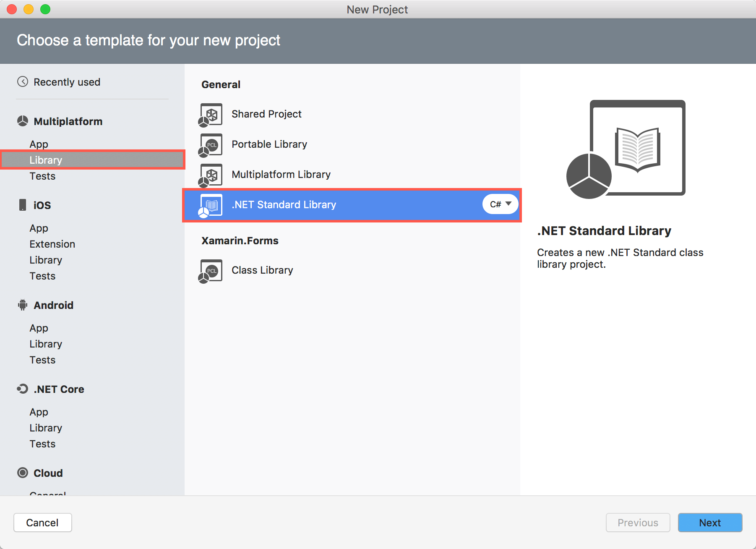Choose the Class Library template
The height and width of the screenshot is (549, 756).
[x=352, y=270]
